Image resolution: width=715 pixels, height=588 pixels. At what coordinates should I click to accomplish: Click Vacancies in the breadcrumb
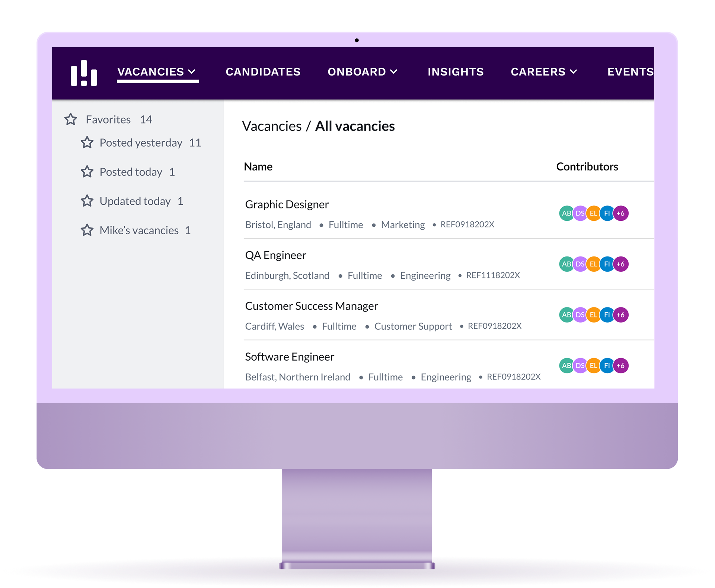pos(272,126)
